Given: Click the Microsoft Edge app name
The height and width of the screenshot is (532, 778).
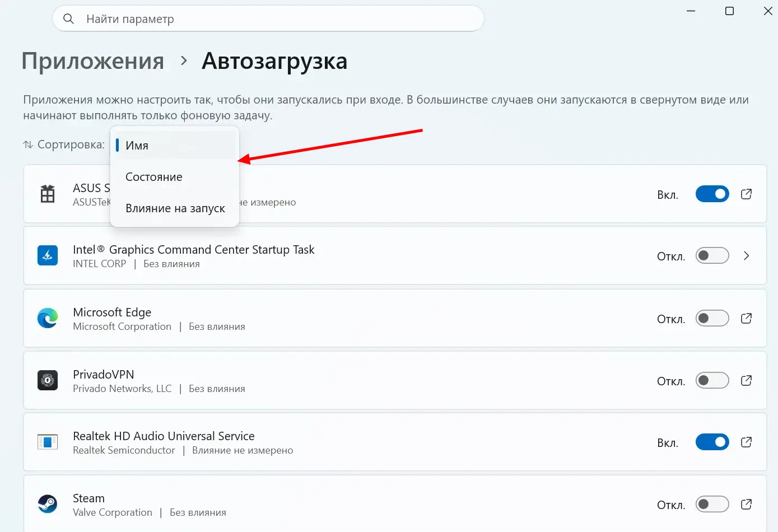Looking at the screenshot, I should click(112, 312).
